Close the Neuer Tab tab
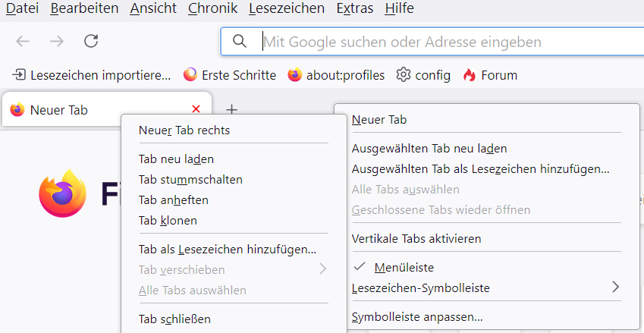 coord(196,109)
